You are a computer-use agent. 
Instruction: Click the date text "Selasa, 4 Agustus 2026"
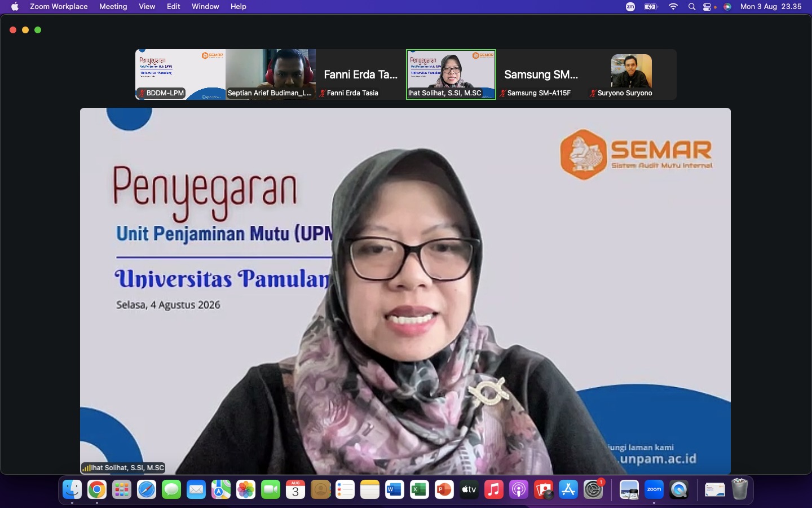click(169, 305)
